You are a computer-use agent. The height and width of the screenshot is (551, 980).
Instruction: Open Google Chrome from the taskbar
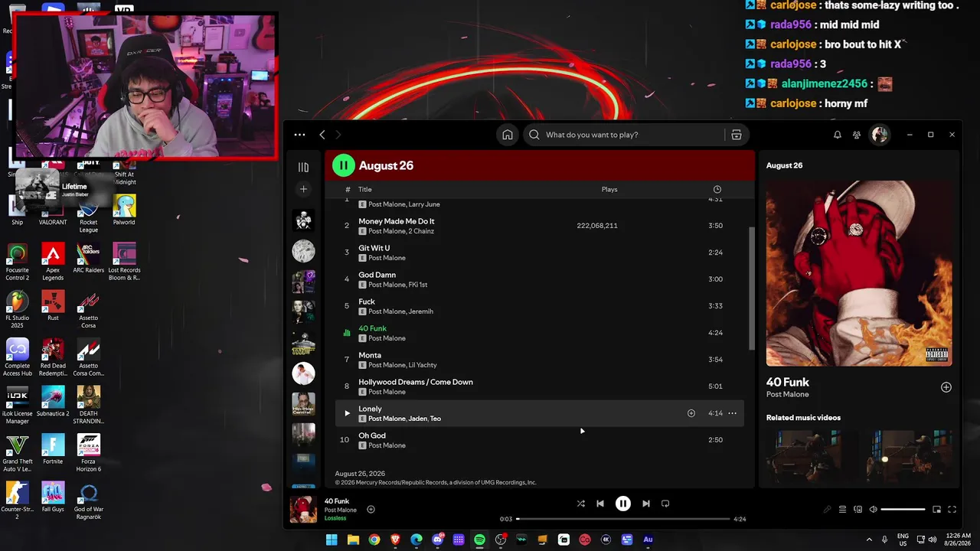click(x=374, y=540)
